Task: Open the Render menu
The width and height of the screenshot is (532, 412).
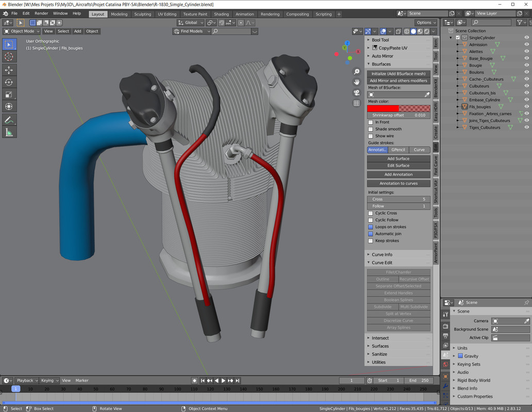Action: [41, 13]
